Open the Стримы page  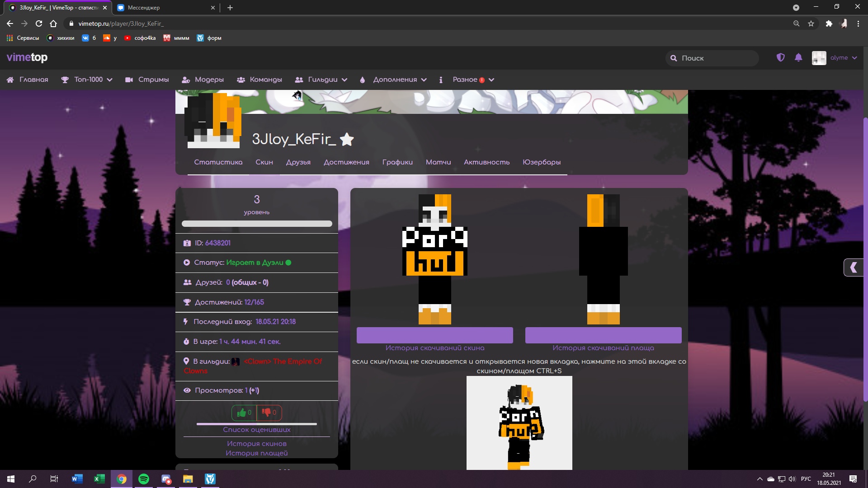point(147,80)
